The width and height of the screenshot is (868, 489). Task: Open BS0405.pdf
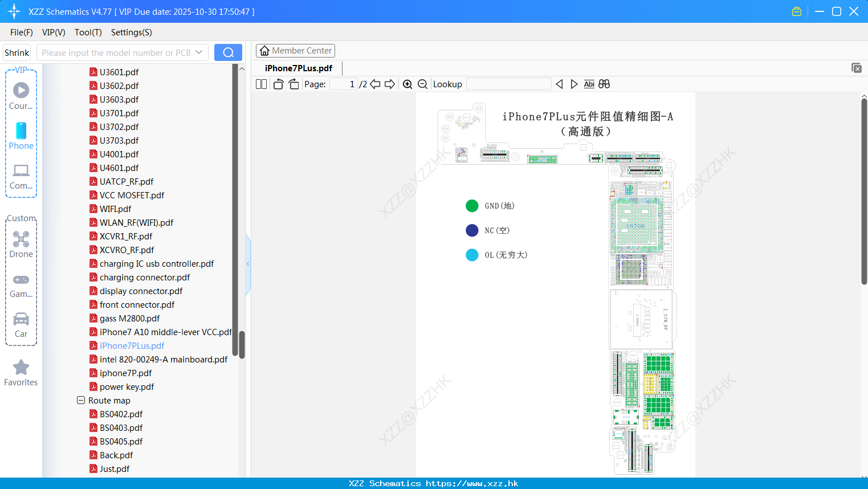click(116, 441)
